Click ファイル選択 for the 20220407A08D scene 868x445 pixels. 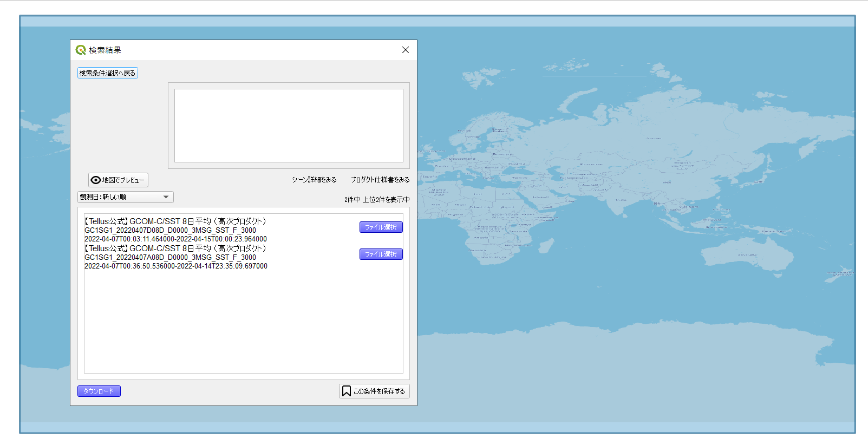point(381,254)
